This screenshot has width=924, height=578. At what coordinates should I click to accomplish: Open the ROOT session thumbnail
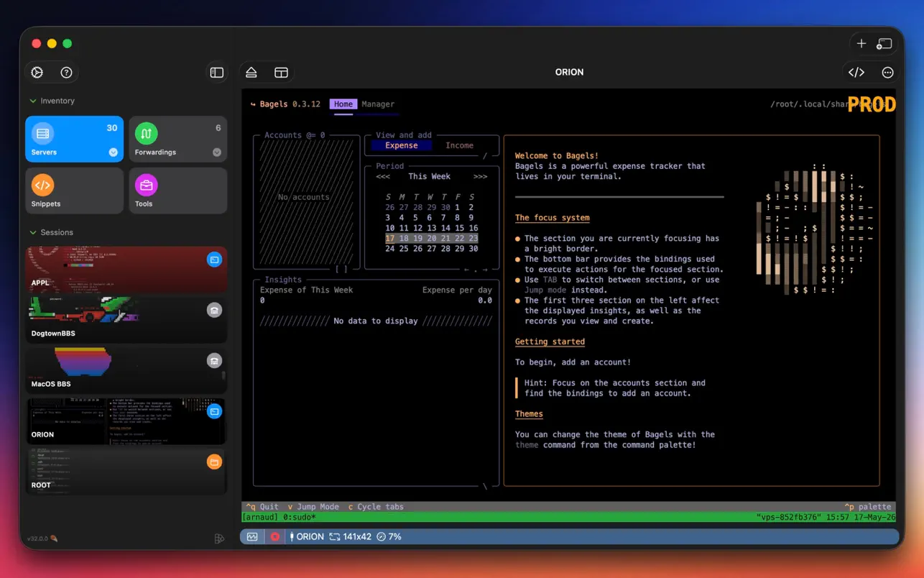pos(126,472)
